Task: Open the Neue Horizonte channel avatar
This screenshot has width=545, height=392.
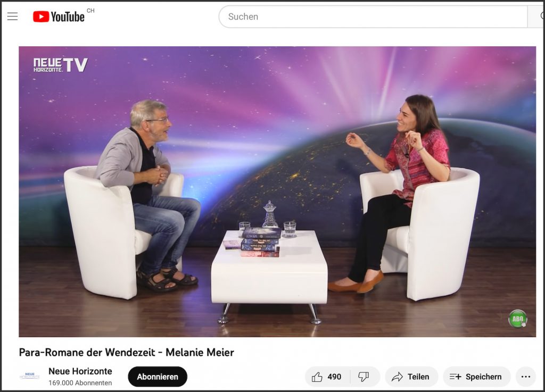Action: point(30,377)
